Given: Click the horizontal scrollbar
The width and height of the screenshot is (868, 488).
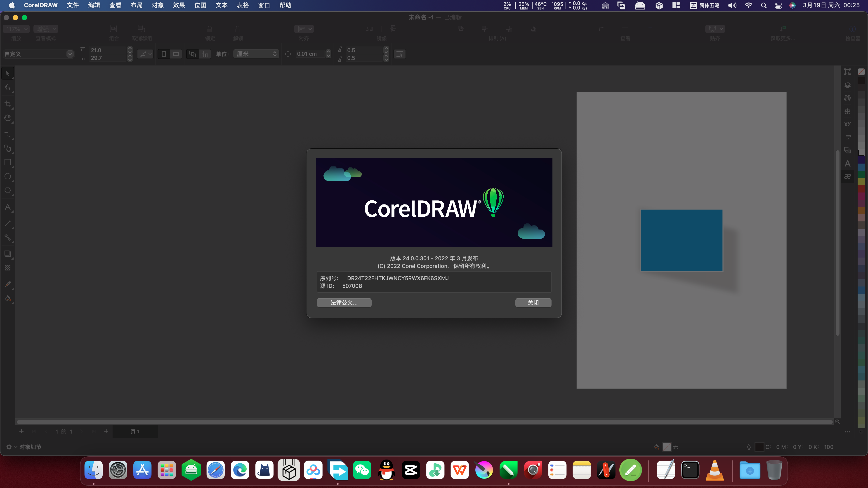Looking at the screenshot, I should [x=425, y=422].
